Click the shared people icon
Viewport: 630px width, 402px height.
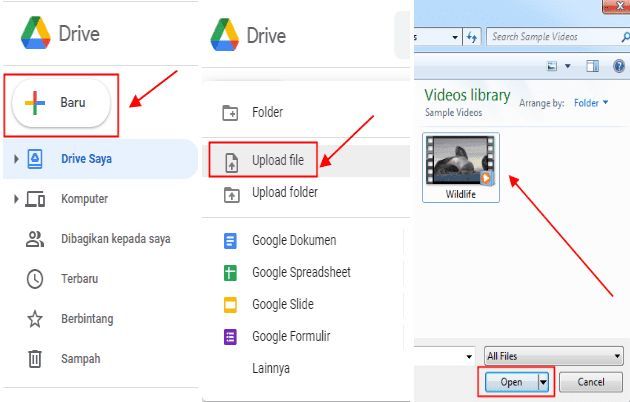point(35,239)
